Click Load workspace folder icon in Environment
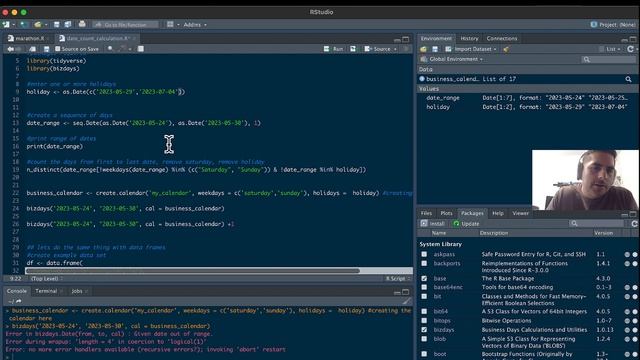The height and width of the screenshot is (360, 640). pos(423,49)
